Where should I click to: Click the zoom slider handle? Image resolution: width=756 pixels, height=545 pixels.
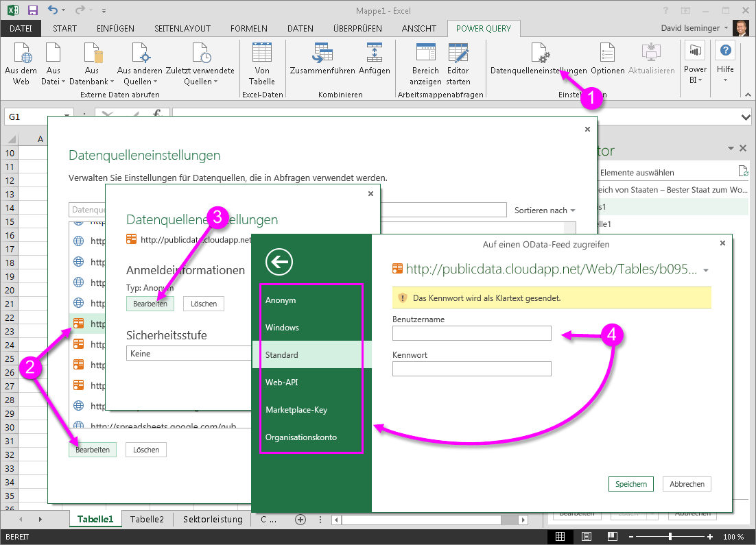670,536
